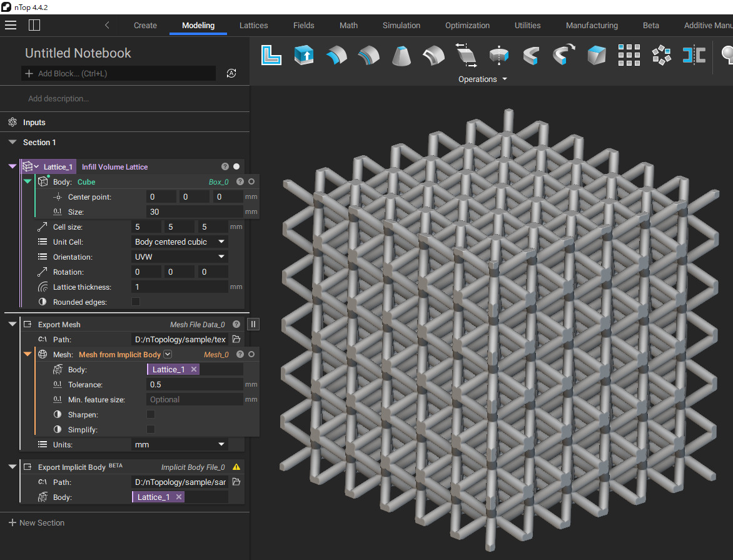Collapse the Lattice_1 block with its disclosure triangle
Viewport: 733px width, 560px height.
click(12, 166)
